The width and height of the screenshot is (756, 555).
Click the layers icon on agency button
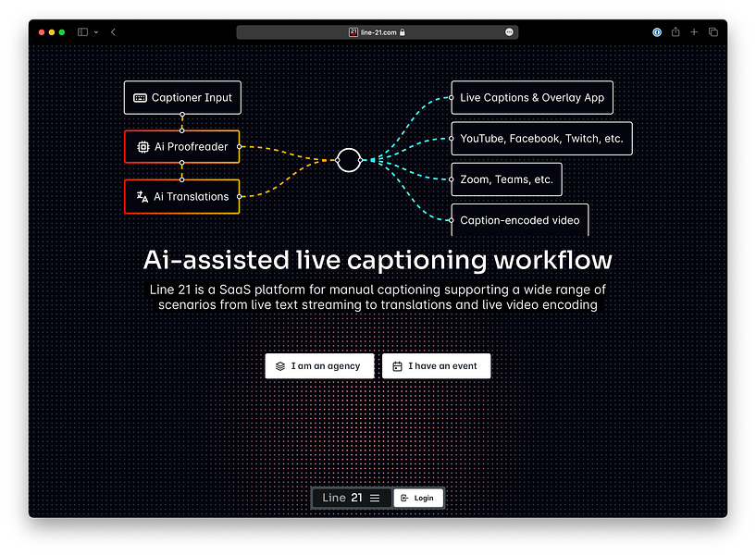pos(280,366)
